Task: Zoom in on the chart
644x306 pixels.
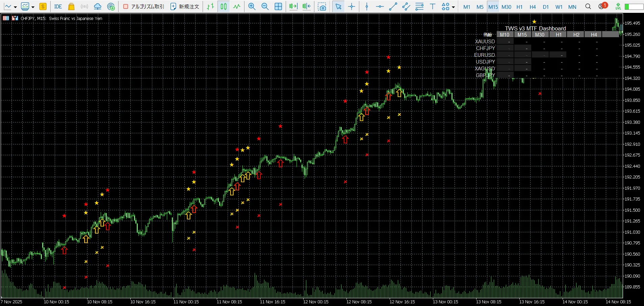Action: click(252, 6)
